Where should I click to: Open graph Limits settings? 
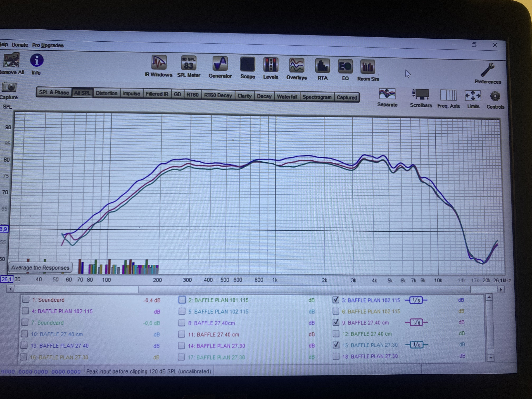coord(473,99)
